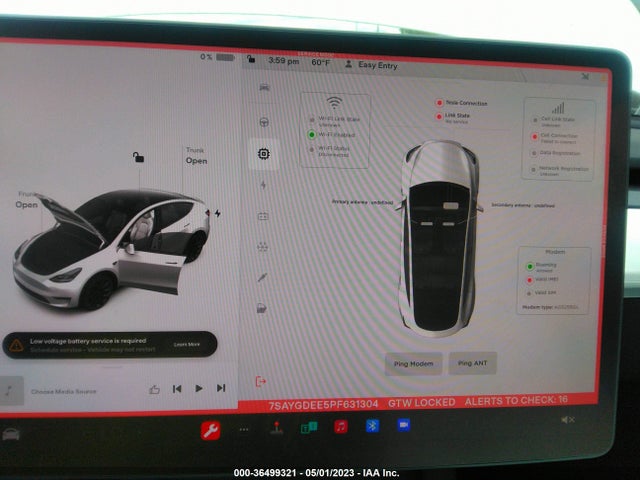640x480 pixels.
Task: Tap the Network Registration grey indicator
Action: click(x=533, y=170)
